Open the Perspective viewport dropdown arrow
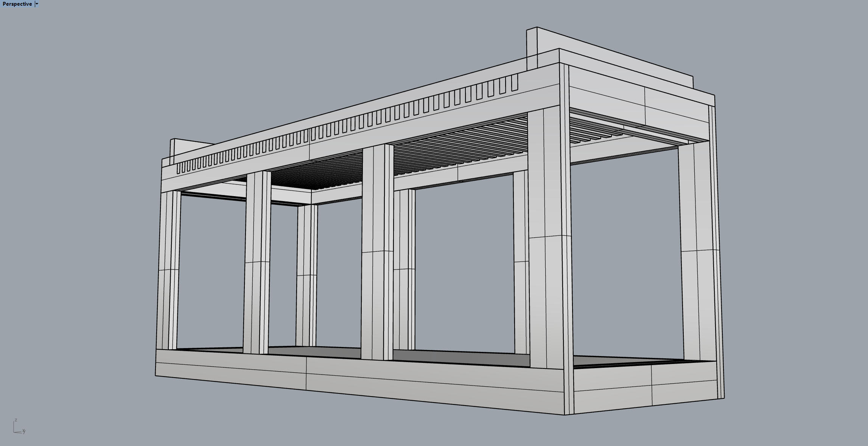The width and height of the screenshot is (868, 446). 37,4
